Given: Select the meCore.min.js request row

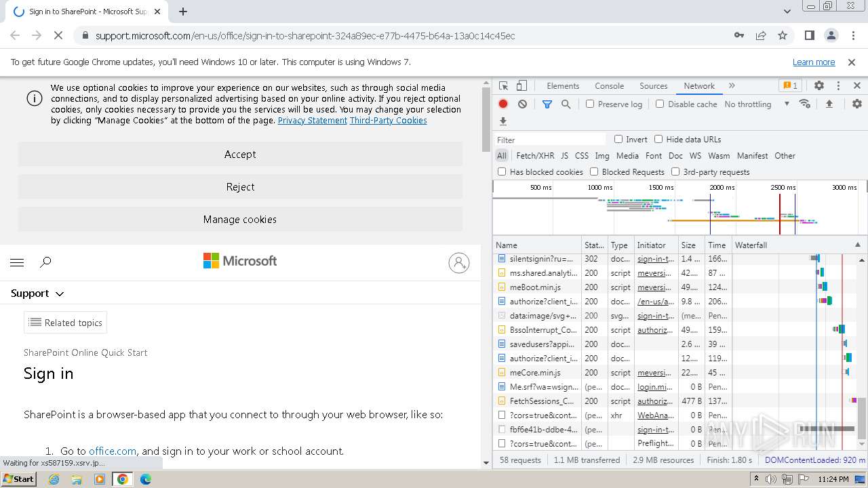Looking at the screenshot, I should [612, 373].
